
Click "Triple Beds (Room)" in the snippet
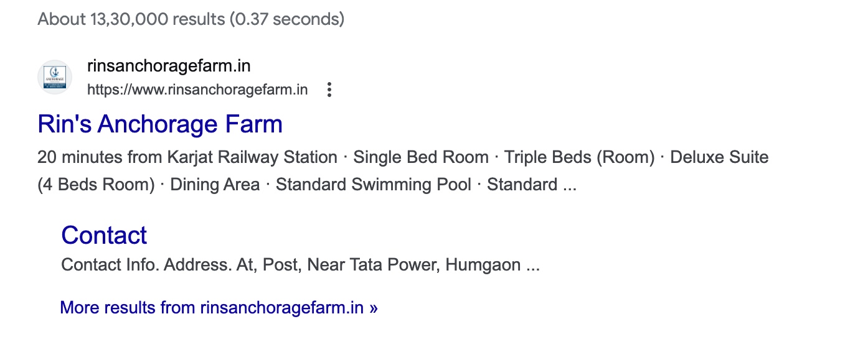click(x=579, y=157)
